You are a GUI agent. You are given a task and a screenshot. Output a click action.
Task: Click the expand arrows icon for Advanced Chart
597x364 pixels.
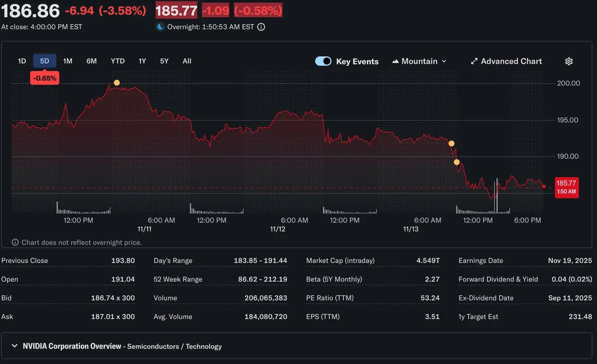click(x=474, y=61)
